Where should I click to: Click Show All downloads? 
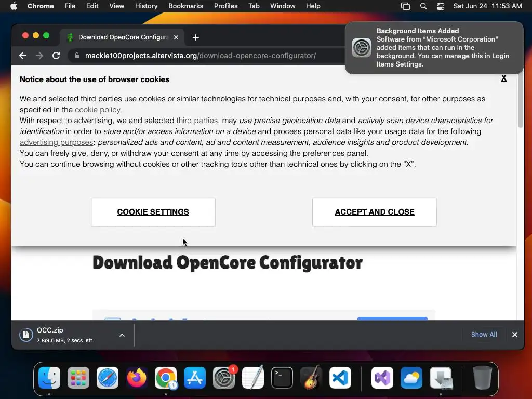click(484, 335)
